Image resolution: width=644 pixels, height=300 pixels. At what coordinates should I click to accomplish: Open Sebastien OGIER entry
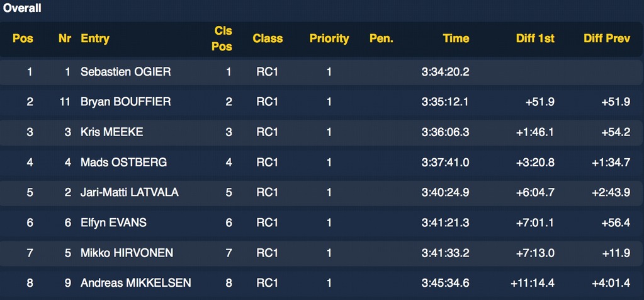click(x=126, y=72)
